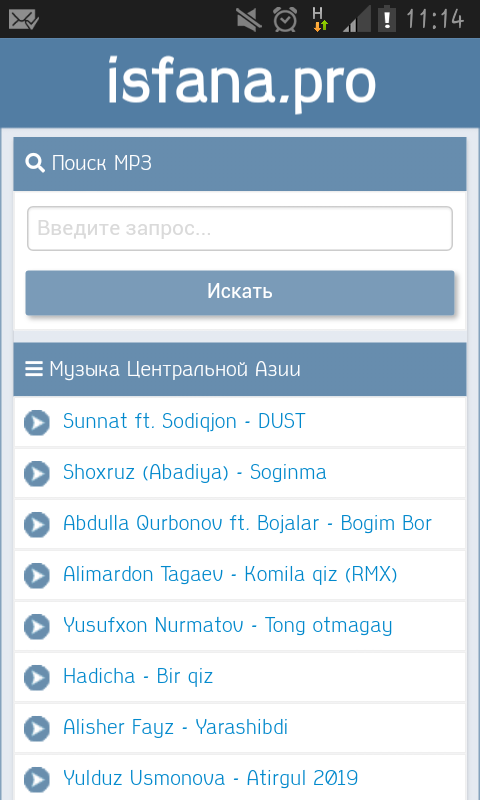Play icon next to Hadicha - Bir qiz

pos(37,678)
